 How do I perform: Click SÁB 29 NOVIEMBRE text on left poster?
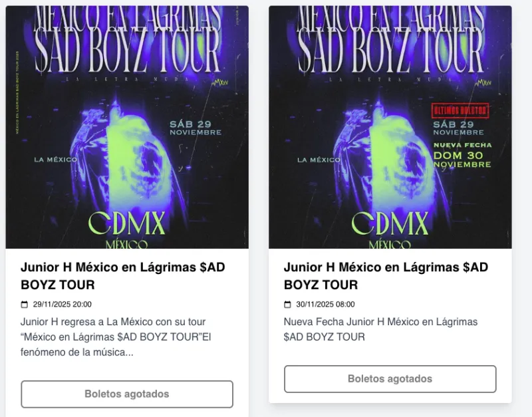[196, 128]
